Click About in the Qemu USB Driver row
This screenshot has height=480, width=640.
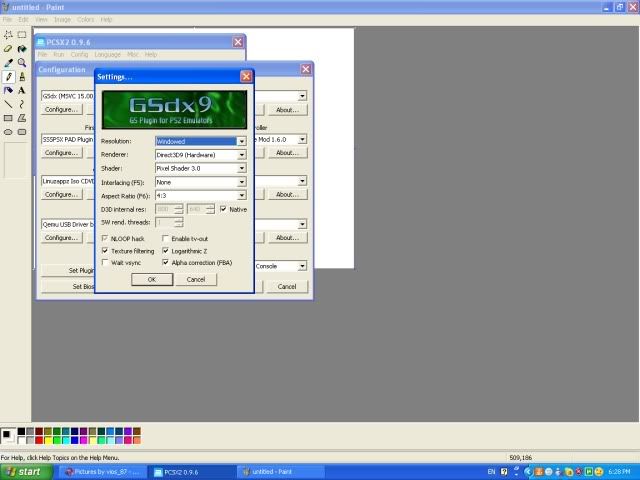point(287,238)
